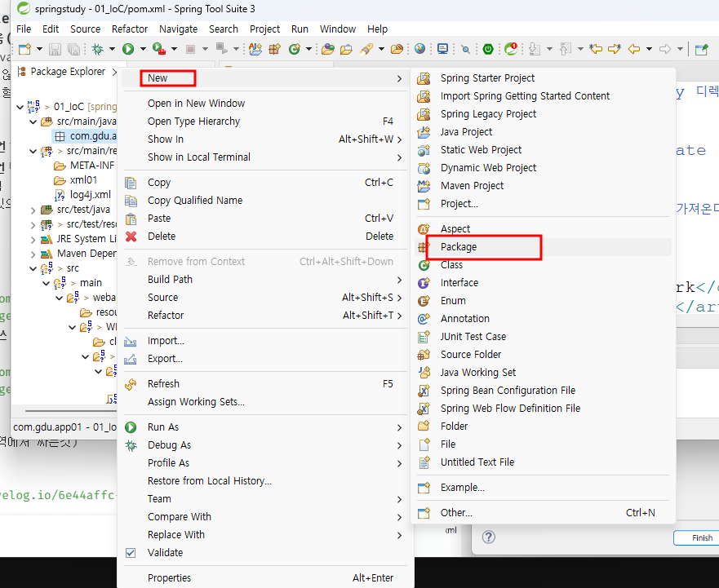Click the Maven Project icon in submenu
This screenshot has height=588, width=719.
(424, 186)
